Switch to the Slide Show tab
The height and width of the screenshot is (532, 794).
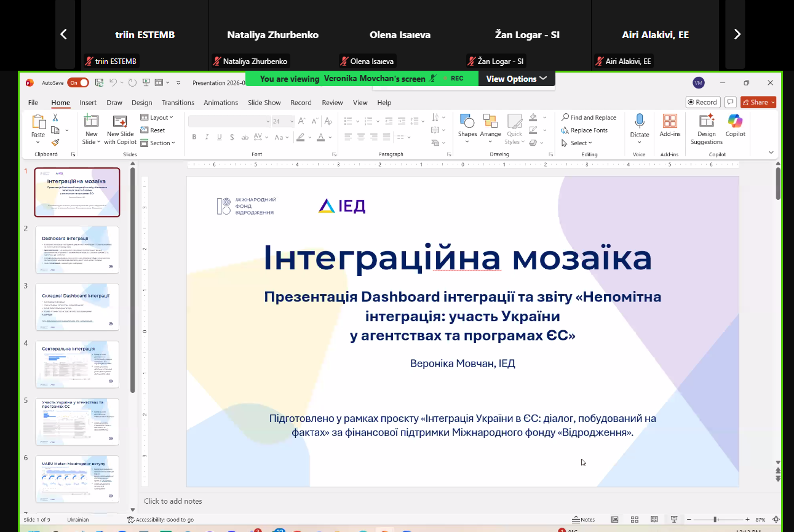(x=264, y=103)
